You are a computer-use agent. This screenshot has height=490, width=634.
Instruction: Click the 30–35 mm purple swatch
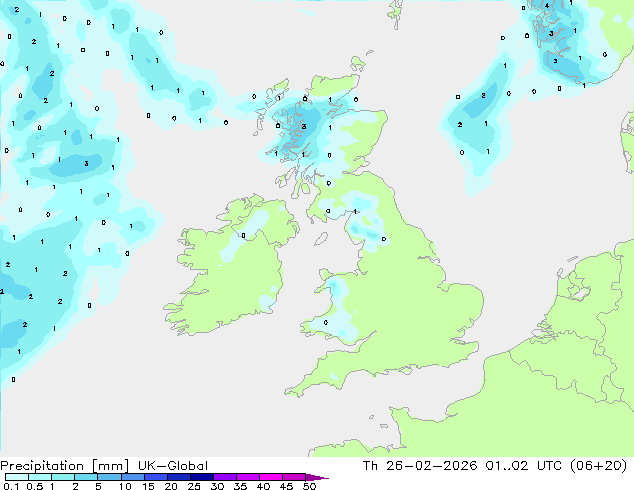[225, 477]
